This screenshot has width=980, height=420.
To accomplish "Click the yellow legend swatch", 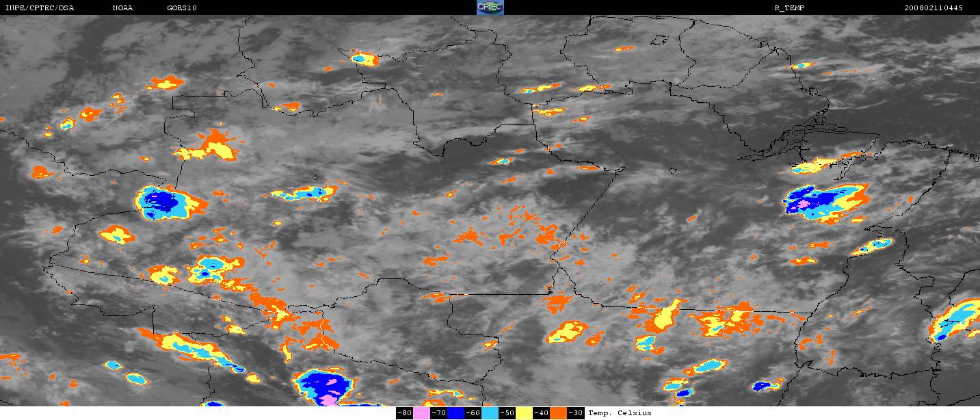I will pos(525,413).
